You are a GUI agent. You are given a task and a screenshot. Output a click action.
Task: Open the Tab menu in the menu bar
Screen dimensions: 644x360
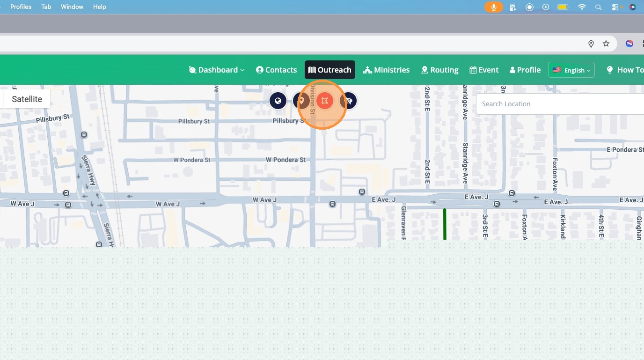(x=46, y=7)
